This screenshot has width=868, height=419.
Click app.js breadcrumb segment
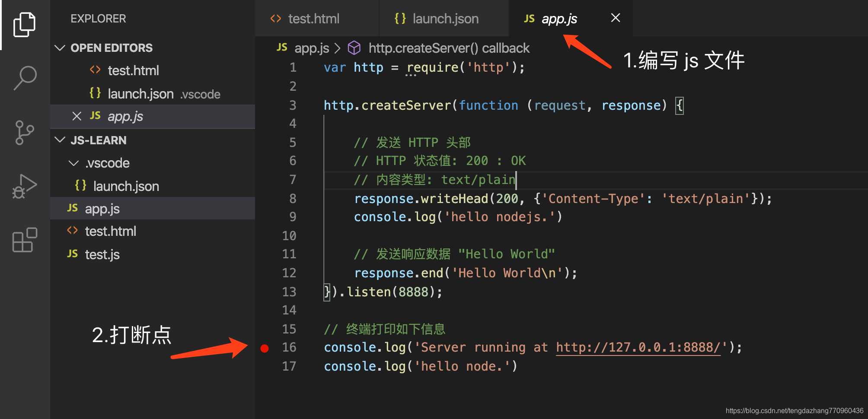tap(311, 48)
